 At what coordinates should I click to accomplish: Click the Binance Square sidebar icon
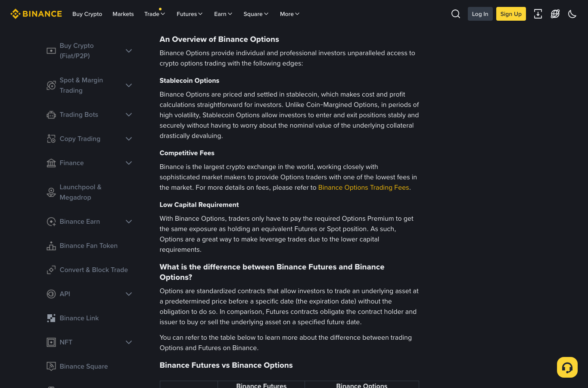[x=51, y=366]
